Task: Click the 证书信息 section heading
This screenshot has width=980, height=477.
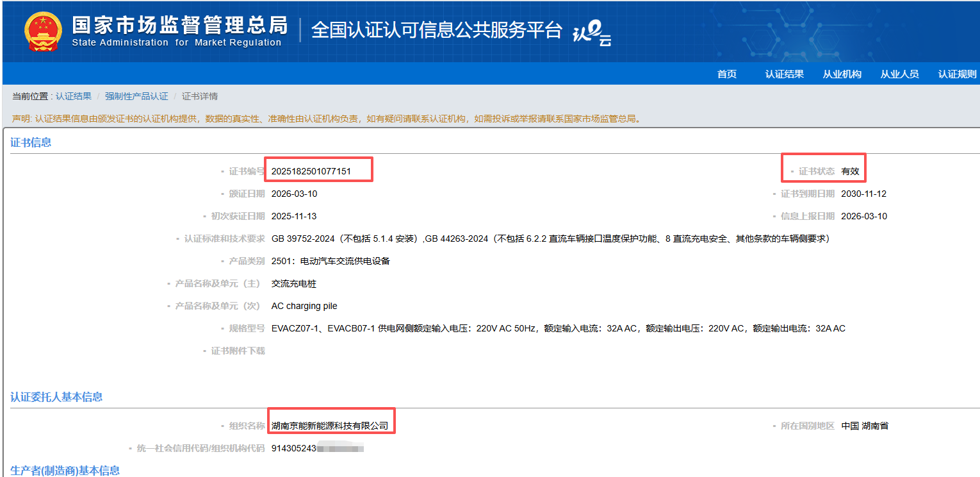Action: coord(31,142)
